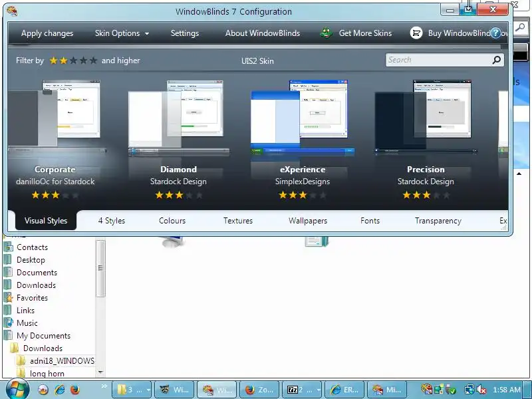The height and width of the screenshot is (399, 532).
Task: Switch to the Visual Styles tab
Action: (x=46, y=221)
